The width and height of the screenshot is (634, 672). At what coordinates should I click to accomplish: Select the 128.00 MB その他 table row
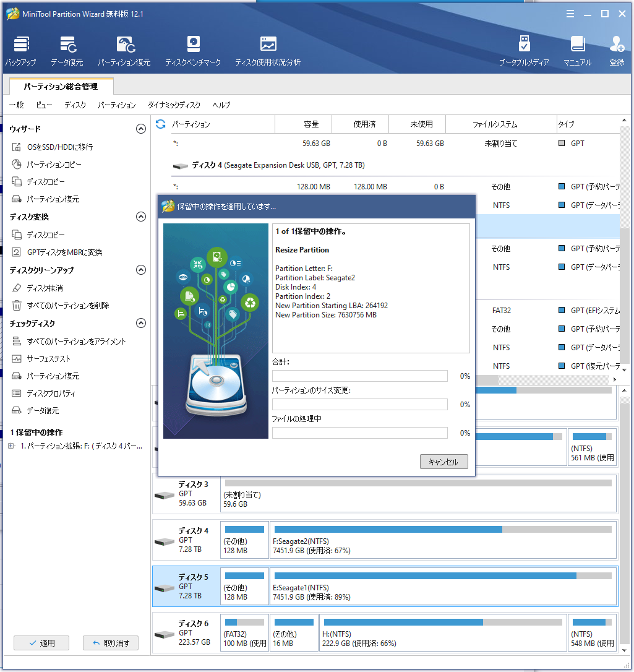395,186
